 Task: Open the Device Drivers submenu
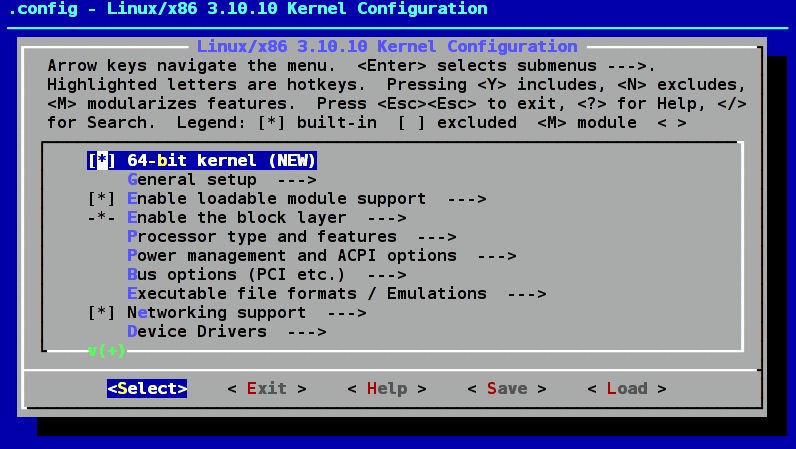tap(227, 332)
